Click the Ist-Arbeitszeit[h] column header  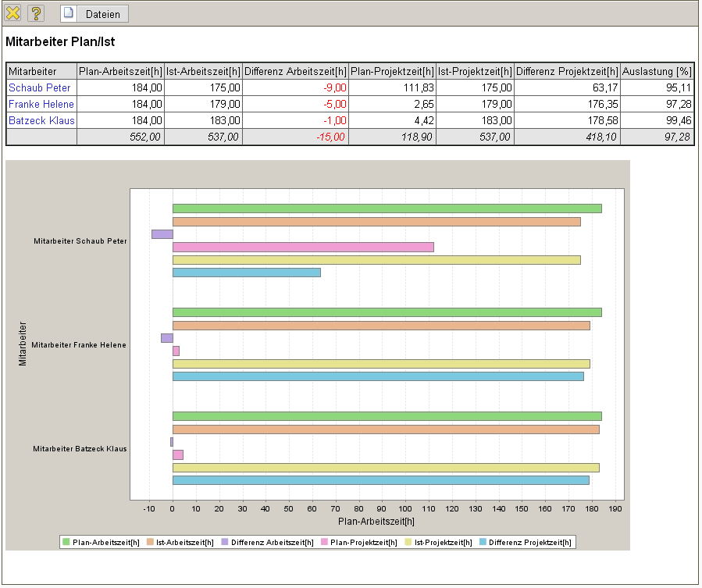click(203, 71)
